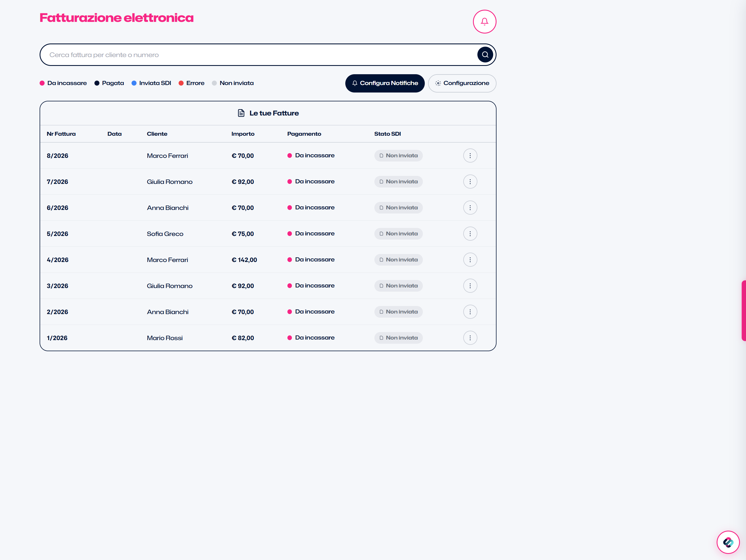The width and height of the screenshot is (746, 560).
Task: Click the Pagamento column header
Action: 304,134
